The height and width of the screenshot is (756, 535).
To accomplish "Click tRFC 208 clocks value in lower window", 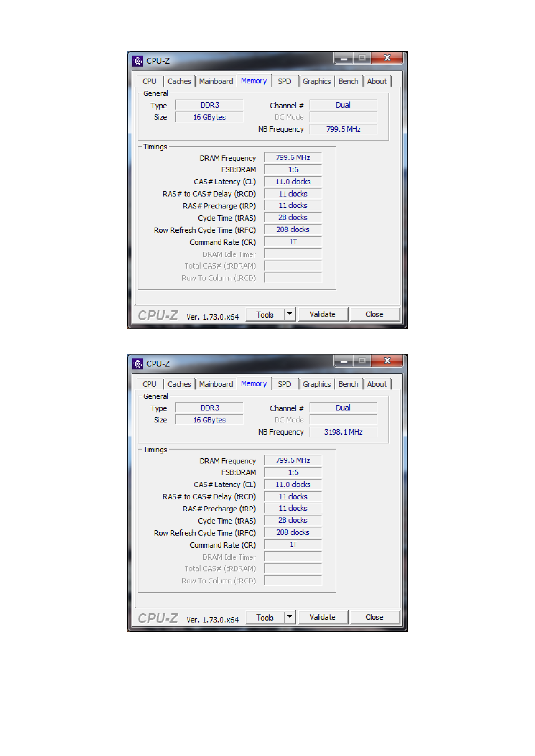I will pyautogui.click(x=293, y=532).
